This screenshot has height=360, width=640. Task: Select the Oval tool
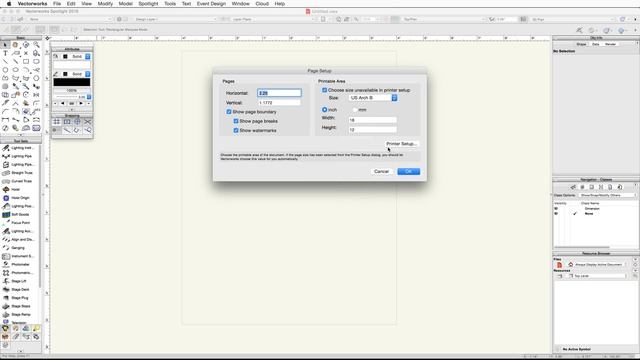click(16, 70)
